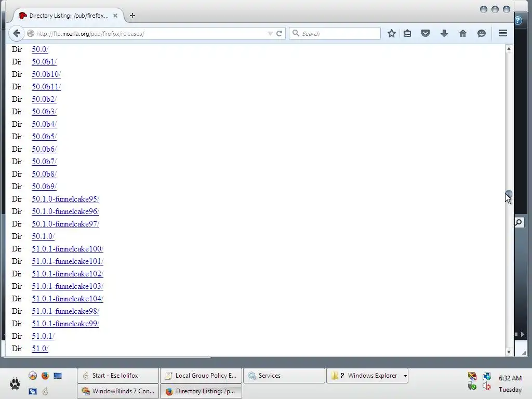Switch to WindowBlinds 7 Config taskbar button
This screenshot has width=532, height=399.
[118, 391]
